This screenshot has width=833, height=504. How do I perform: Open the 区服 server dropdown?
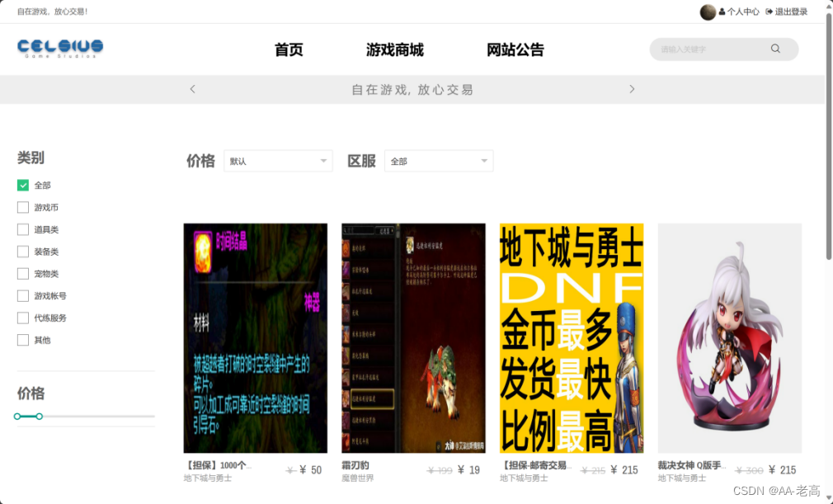tap(439, 161)
